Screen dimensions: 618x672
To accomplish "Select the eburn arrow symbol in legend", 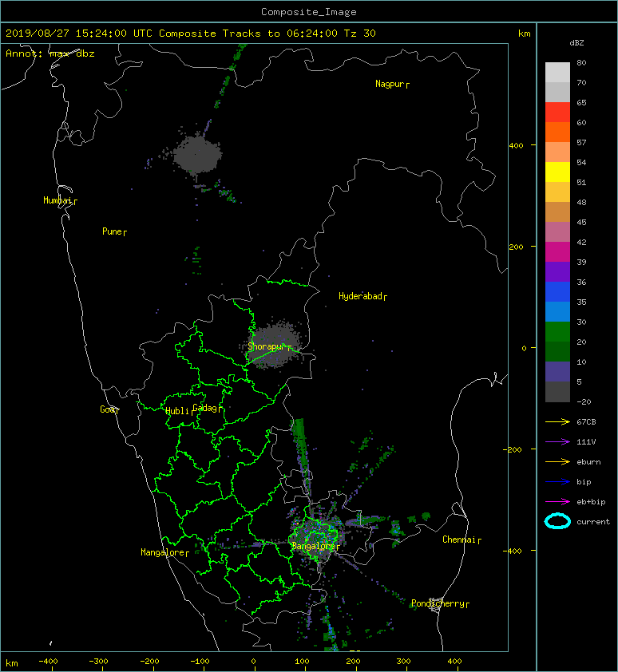I will [x=557, y=462].
